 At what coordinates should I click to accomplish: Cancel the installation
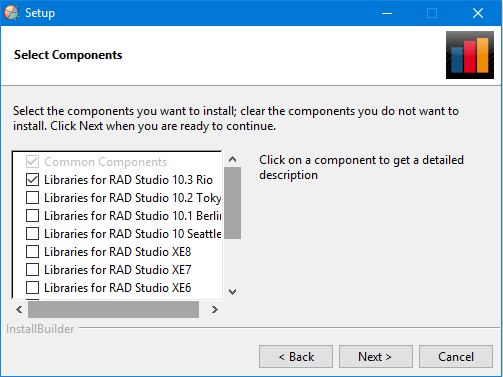(456, 357)
